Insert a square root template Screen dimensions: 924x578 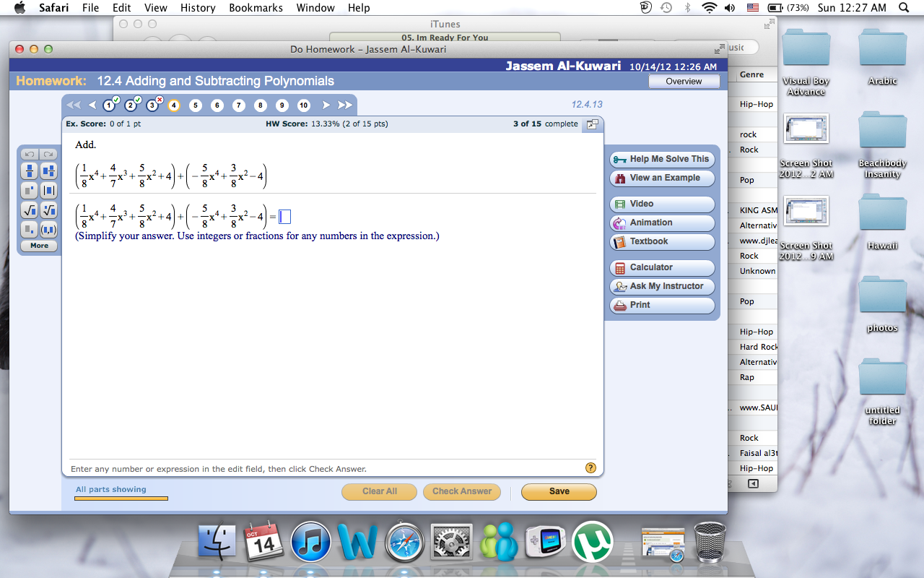[x=29, y=210]
